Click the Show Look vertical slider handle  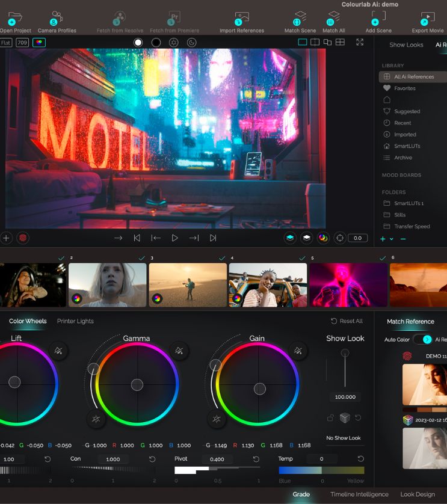tap(345, 353)
